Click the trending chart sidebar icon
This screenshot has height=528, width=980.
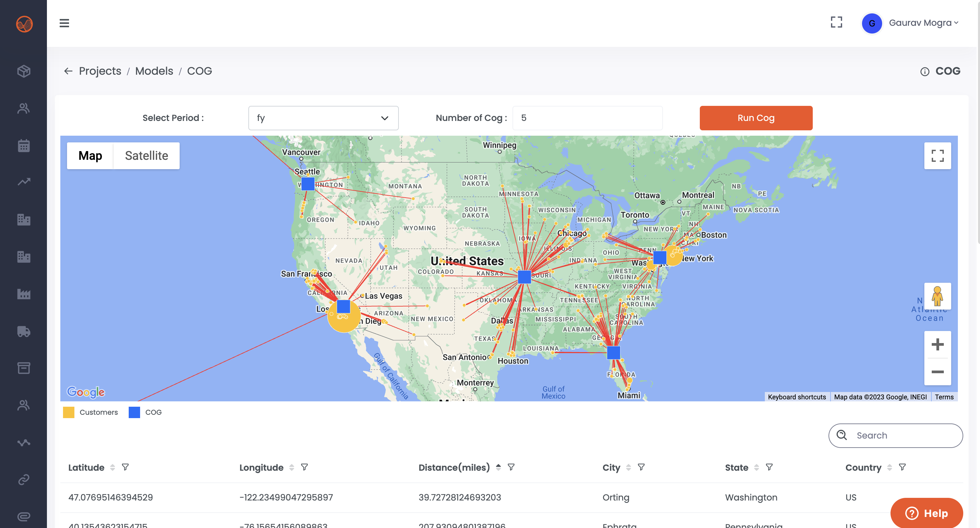pos(23,182)
